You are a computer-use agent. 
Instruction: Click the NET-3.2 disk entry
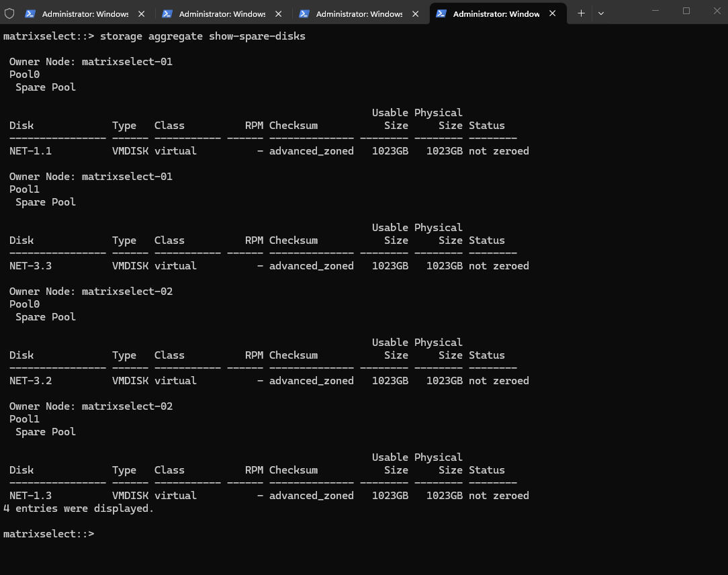[30, 381]
